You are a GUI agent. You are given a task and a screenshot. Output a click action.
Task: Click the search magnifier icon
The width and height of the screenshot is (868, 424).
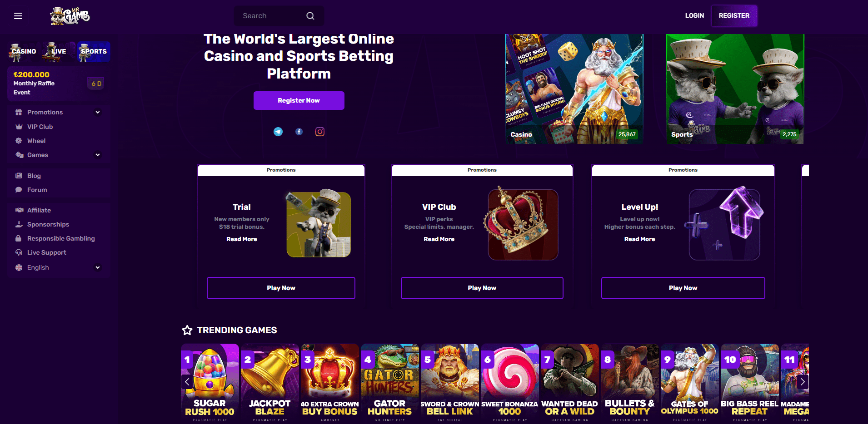310,16
